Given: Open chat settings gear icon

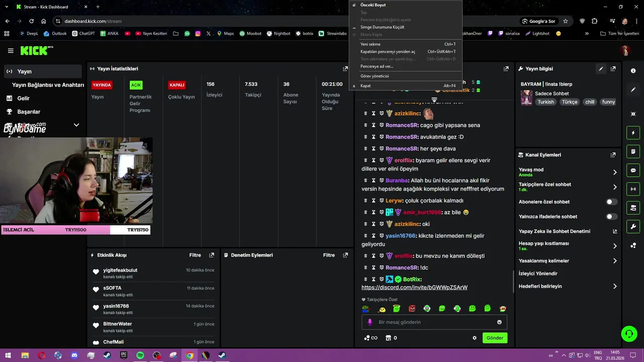Looking at the screenshot, I should tap(474, 338).
